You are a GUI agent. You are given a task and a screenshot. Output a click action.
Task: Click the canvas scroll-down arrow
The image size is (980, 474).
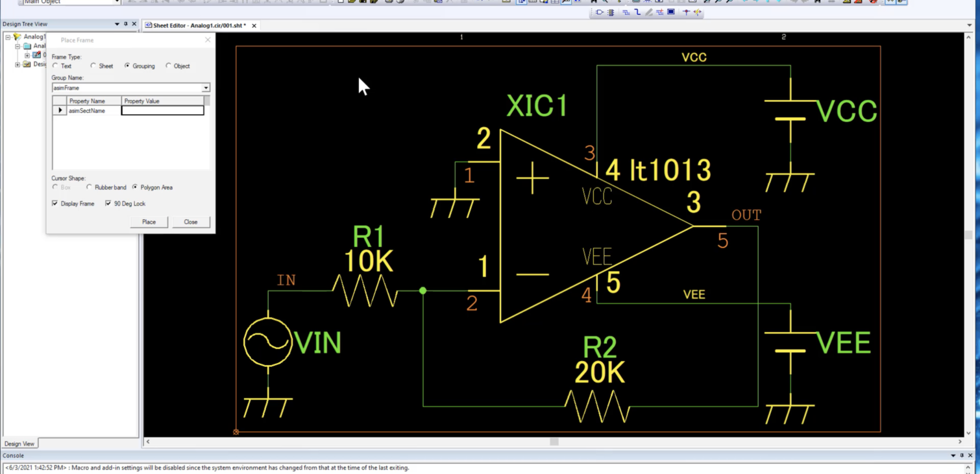(968, 433)
